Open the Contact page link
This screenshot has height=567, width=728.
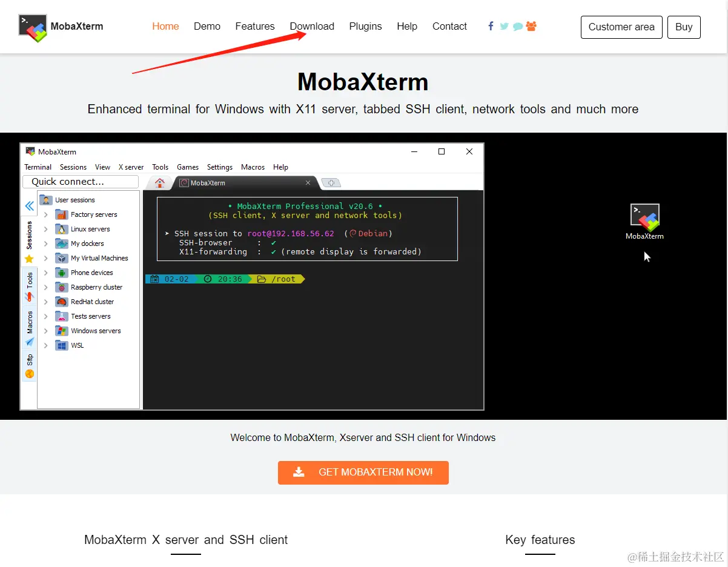click(449, 26)
